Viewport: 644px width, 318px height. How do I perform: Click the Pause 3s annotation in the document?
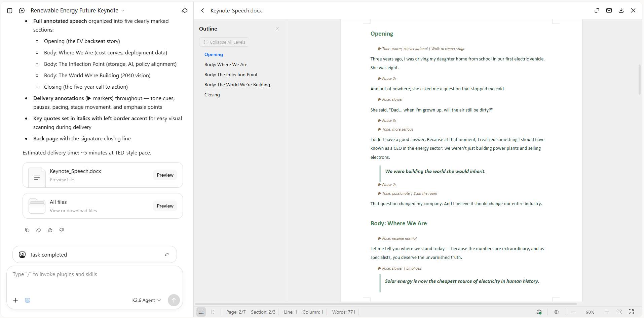[387, 121]
